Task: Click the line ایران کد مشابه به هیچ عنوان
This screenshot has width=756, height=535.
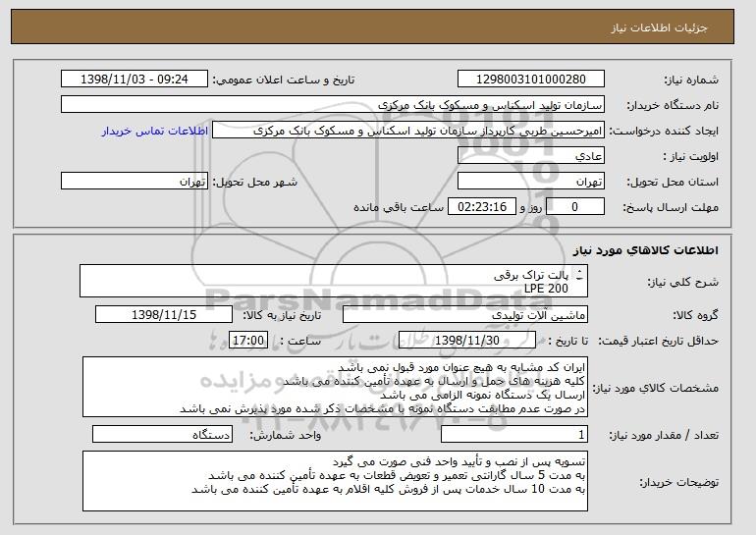Action: click(x=461, y=368)
